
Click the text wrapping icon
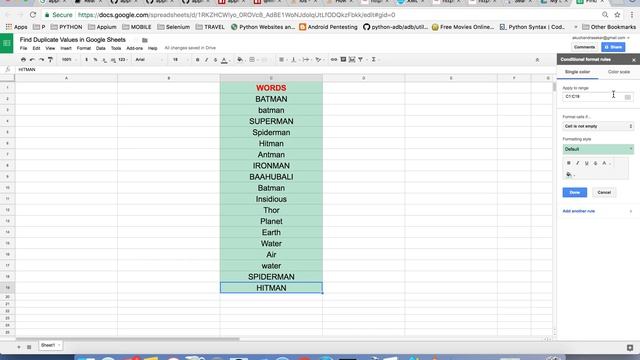(306, 60)
